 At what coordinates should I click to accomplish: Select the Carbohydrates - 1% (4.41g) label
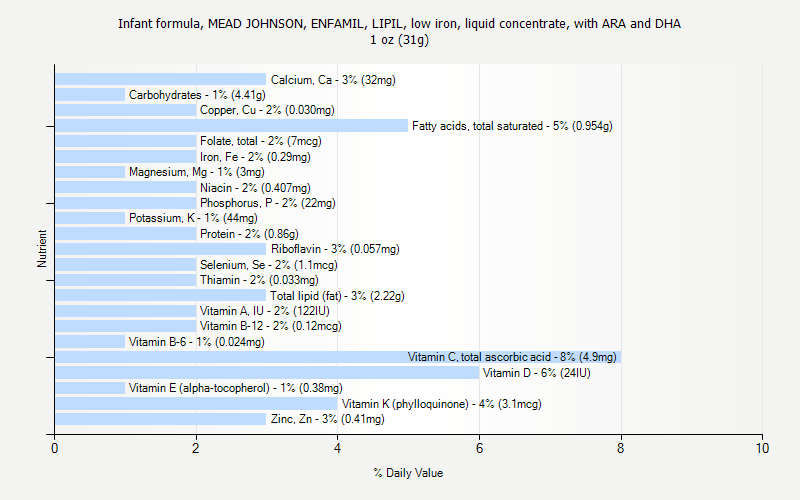coord(197,95)
